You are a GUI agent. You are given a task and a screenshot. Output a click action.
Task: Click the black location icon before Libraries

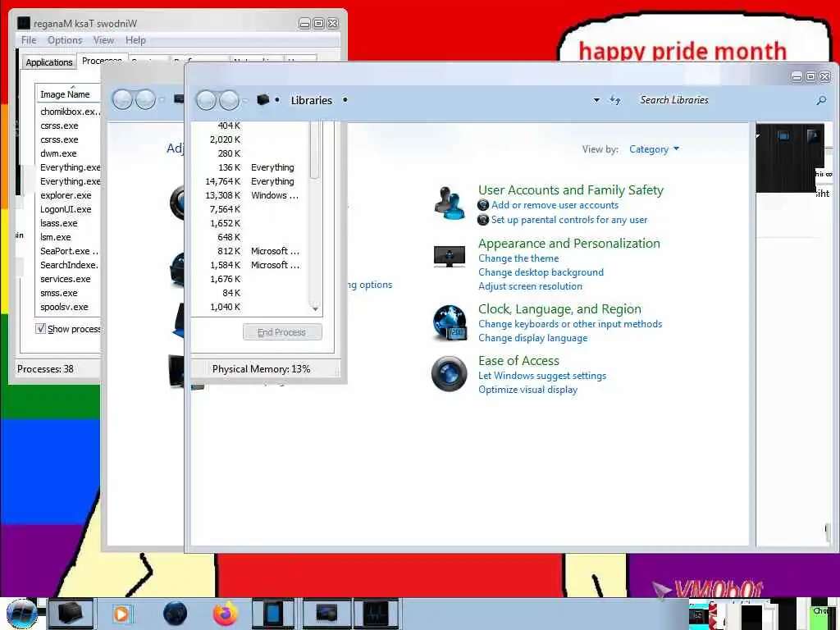tap(262, 99)
